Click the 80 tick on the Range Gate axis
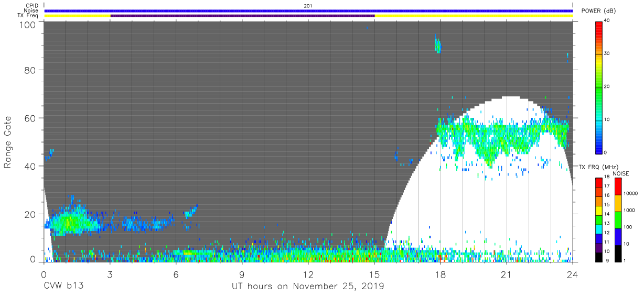The height and width of the screenshot is (297, 644). coord(31,70)
